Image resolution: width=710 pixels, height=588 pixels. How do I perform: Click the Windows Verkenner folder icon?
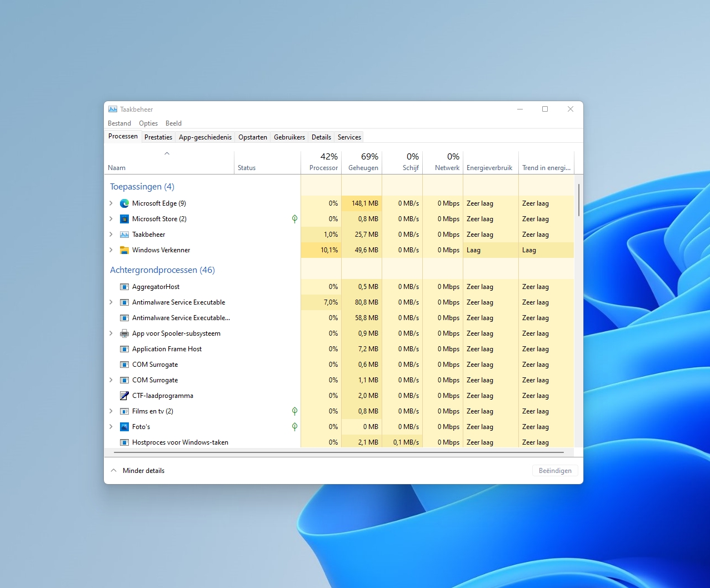coord(124,250)
